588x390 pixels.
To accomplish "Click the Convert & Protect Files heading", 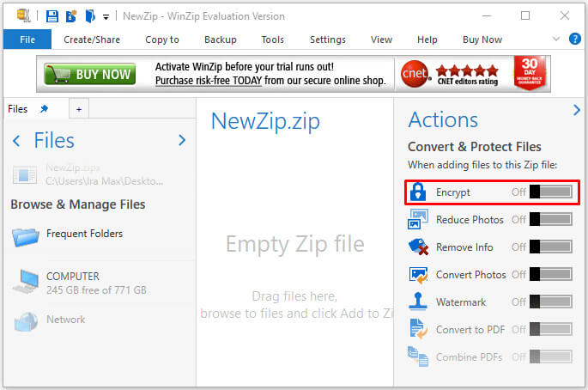I will (475, 146).
